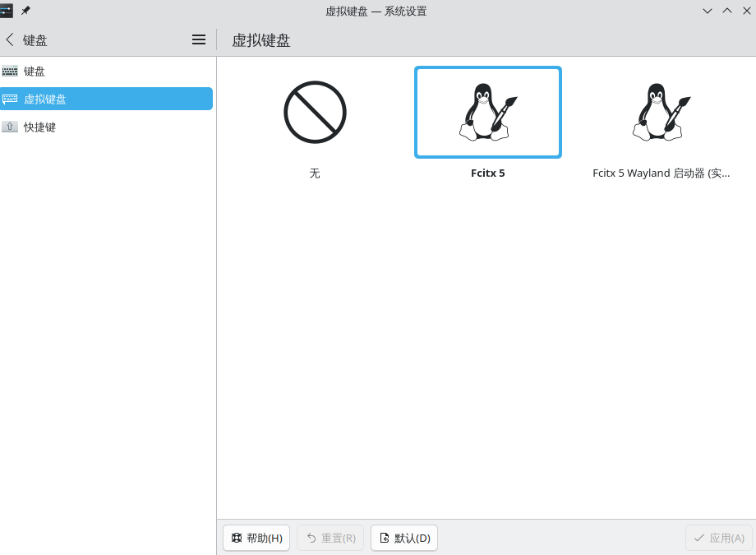The width and height of the screenshot is (756, 555).
Task: Open the system settings window menu icon
Action: pos(7,11)
